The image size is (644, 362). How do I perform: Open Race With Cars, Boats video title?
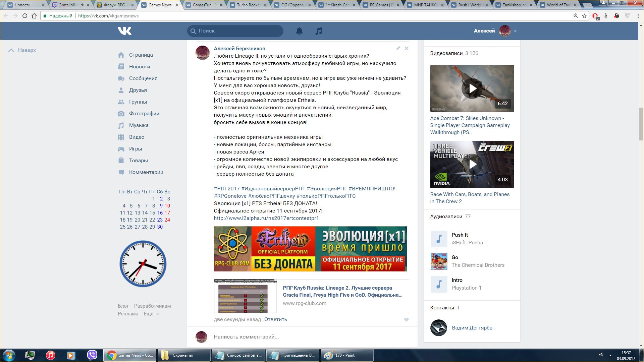pyautogui.click(x=470, y=198)
